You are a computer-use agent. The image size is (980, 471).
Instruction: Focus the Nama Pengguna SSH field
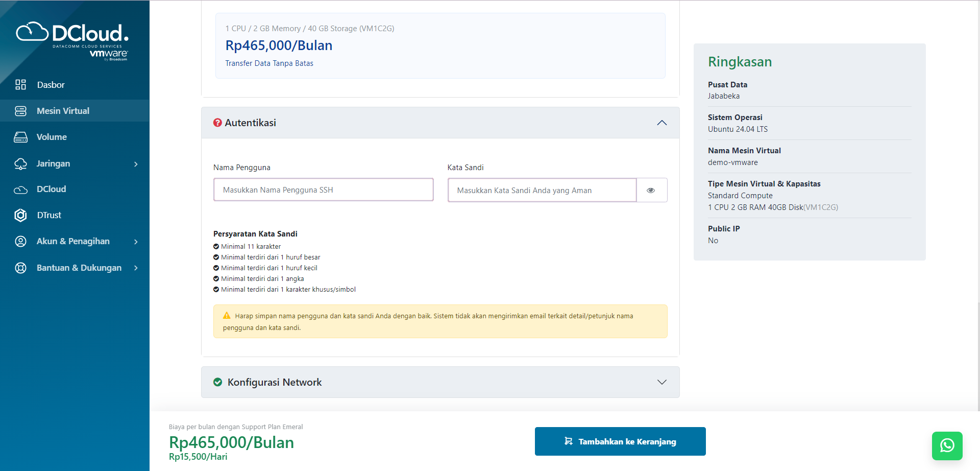point(323,190)
